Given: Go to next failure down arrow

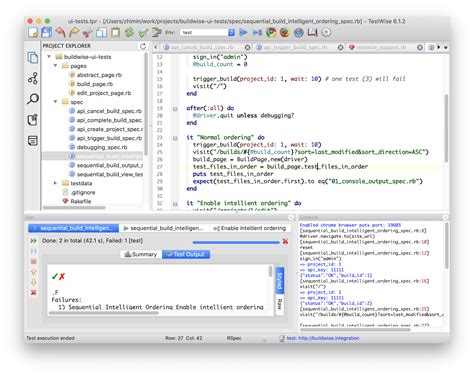Looking at the screenshot, I should pyautogui.click(x=33, y=282).
